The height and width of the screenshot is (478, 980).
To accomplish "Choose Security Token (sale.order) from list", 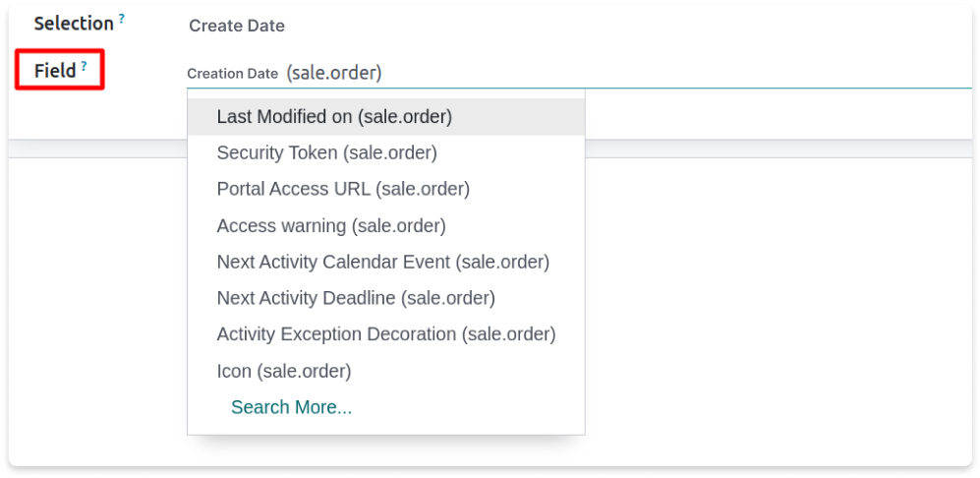I will pyautogui.click(x=386, y=153).
